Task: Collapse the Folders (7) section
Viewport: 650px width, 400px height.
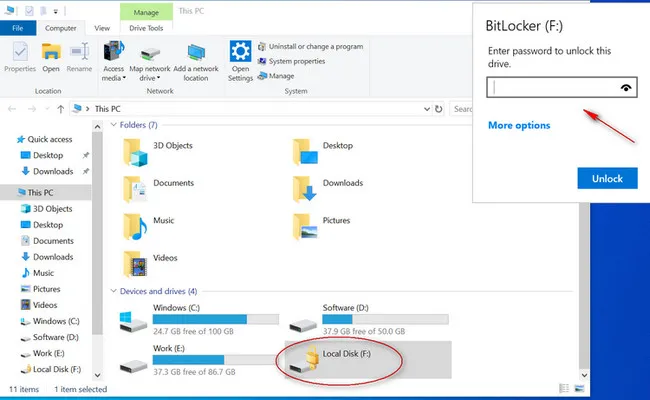Action: pos(113,125)
